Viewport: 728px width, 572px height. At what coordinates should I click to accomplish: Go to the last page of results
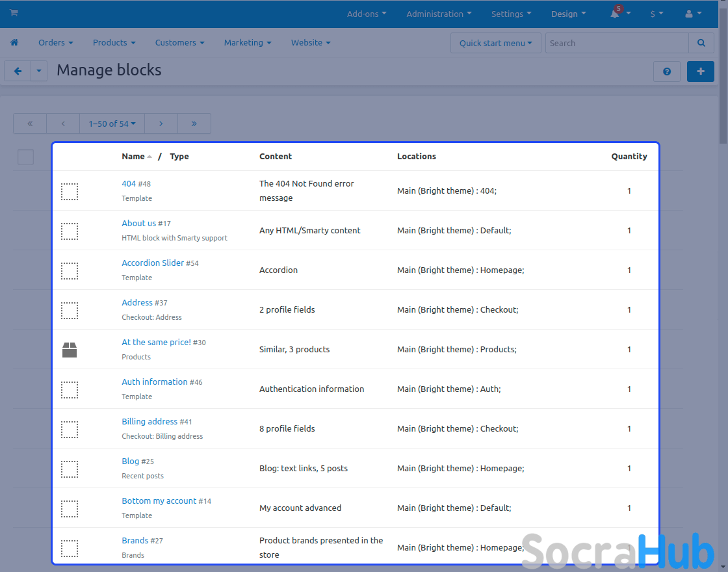click(x=194, y=123)
